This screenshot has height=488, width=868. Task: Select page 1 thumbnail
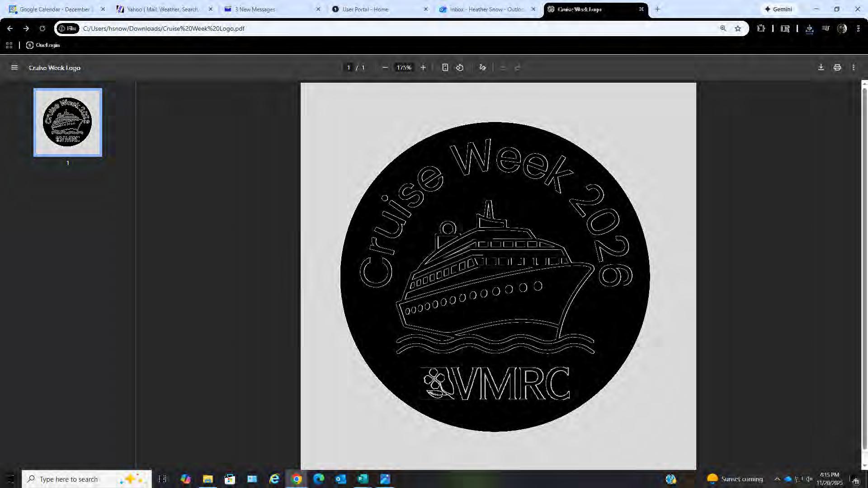[x=68, y=122]
